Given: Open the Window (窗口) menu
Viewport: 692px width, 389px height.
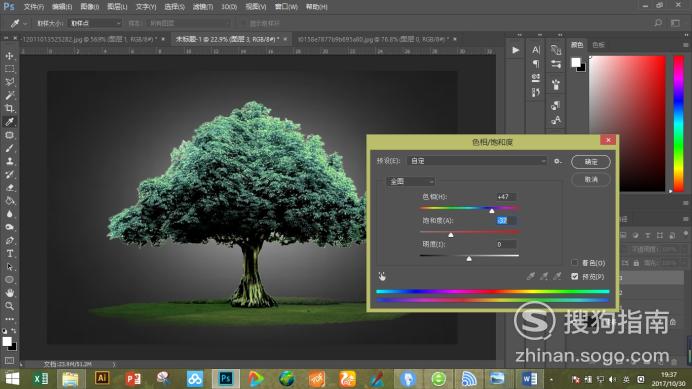Looking at the screenshot, I should point(286,7).
